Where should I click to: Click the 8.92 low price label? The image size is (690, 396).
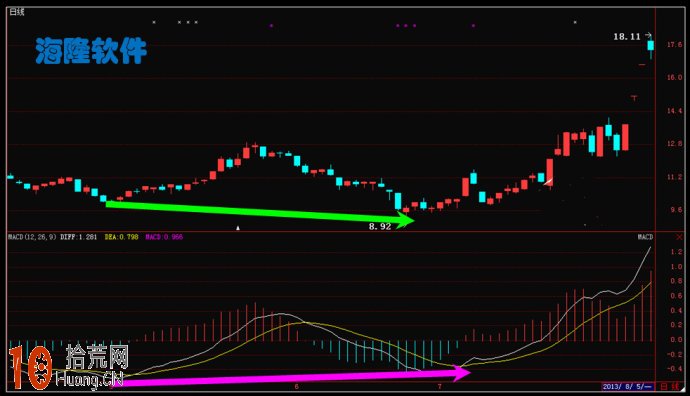point(380,226)
